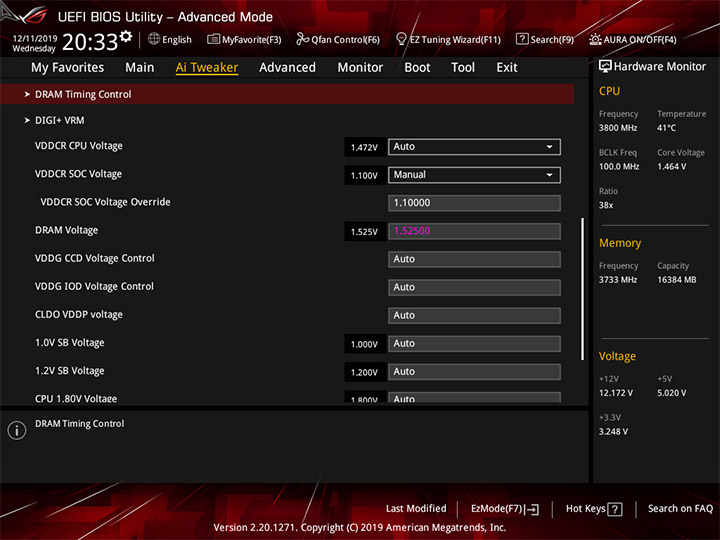Screen dimensions: 720x540
Task: Open MyFavorite(F3) shortcut
Action: coord(244,39)
